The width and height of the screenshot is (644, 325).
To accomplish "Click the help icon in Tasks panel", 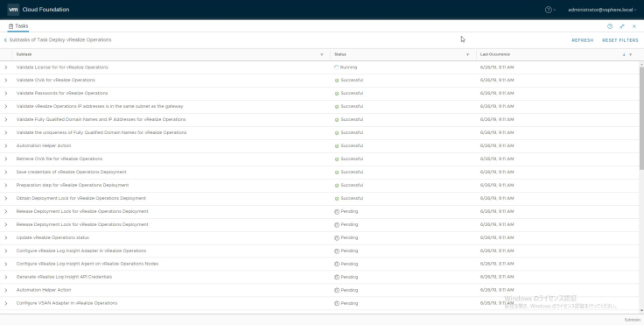I will [x=610, y=26].
